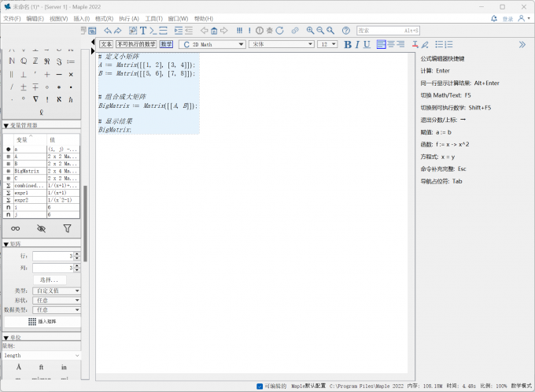The height and width of the screenshot is (392, 535).
Task: Restart Maple server icon
Action: 279,31
